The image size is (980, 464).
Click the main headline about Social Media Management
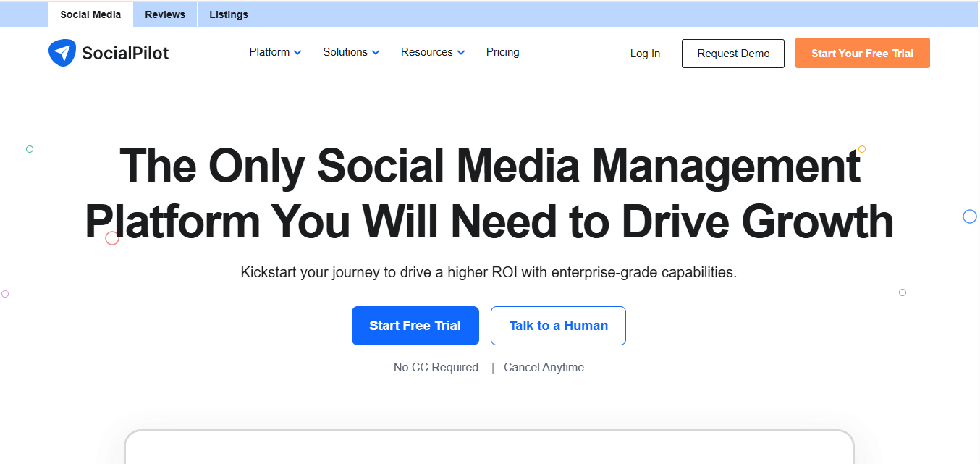(489, 193)
